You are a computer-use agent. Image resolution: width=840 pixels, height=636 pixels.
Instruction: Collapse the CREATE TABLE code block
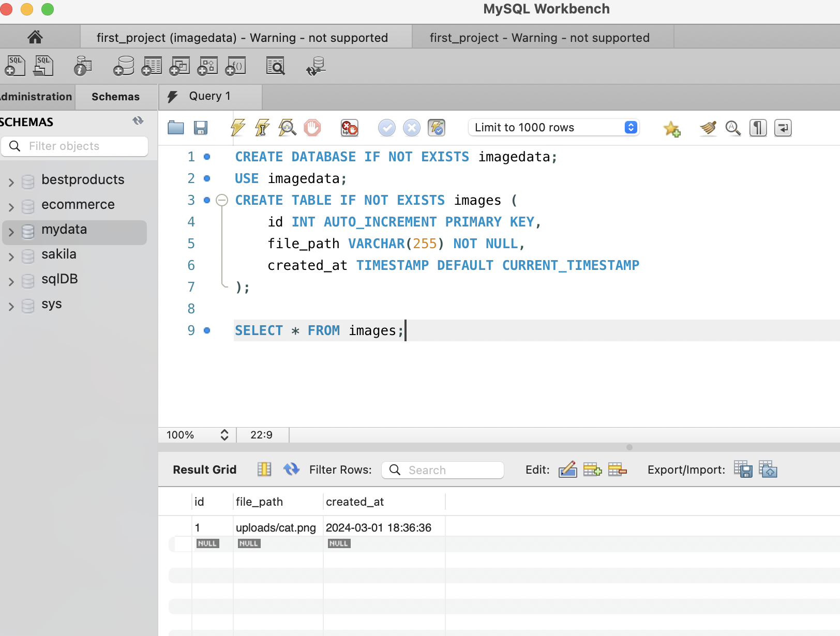(x=222, y=200)
